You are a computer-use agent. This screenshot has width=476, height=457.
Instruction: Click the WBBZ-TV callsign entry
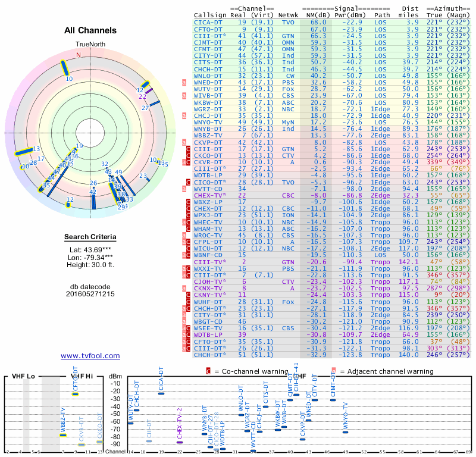coord(209,135)
